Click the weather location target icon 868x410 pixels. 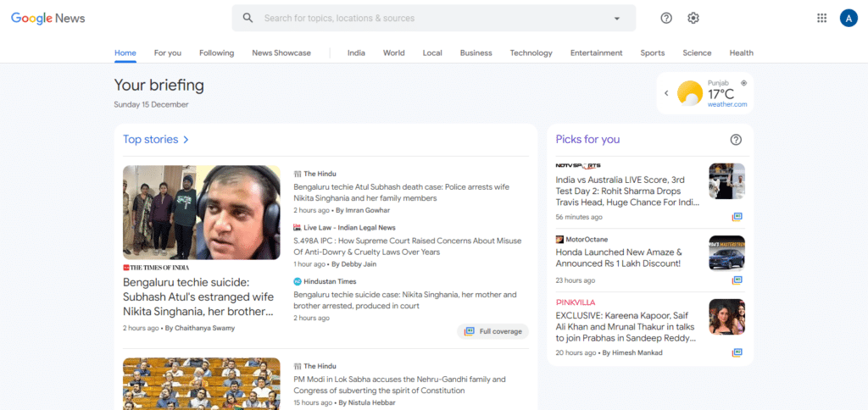click(743, 83)
